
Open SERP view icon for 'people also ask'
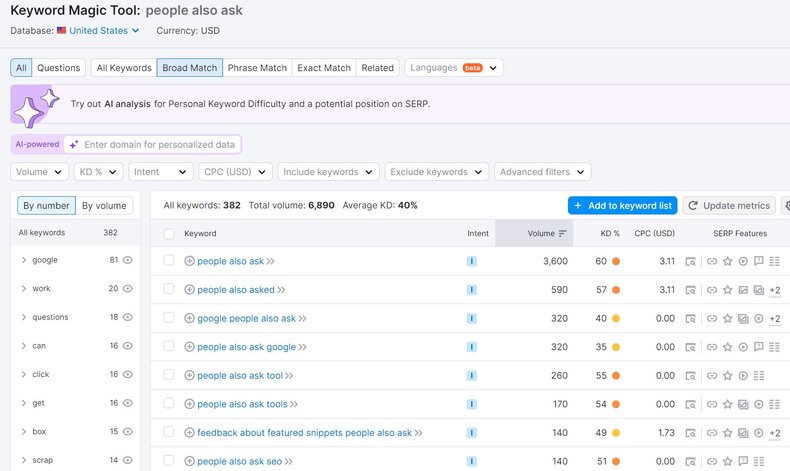(690, 261)
